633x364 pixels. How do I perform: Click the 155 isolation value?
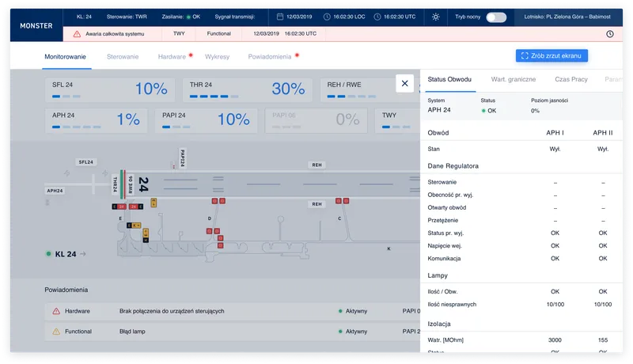pos(603,340)
